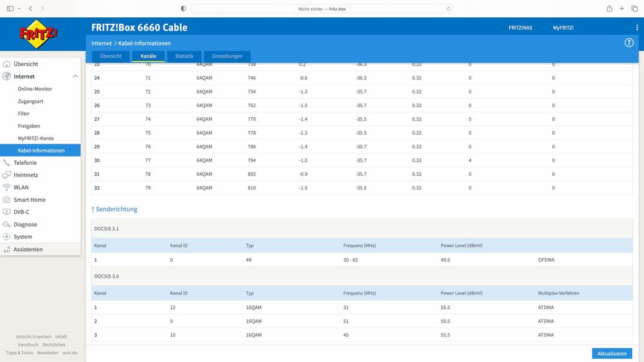
Task: Reload the page in Safari
Action: (449, 8)
